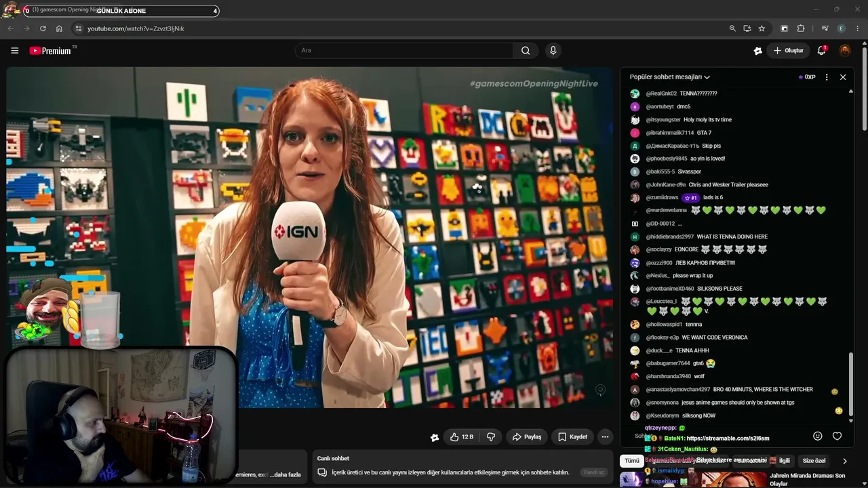Screen dimensions: 868x488
Task: Open the browser profile E button
Action: (842, 28)
